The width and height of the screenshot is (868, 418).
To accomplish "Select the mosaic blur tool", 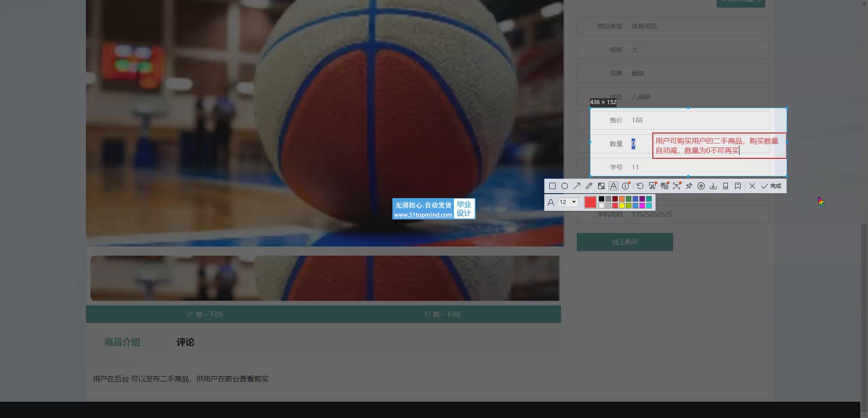I will [601, 186].
